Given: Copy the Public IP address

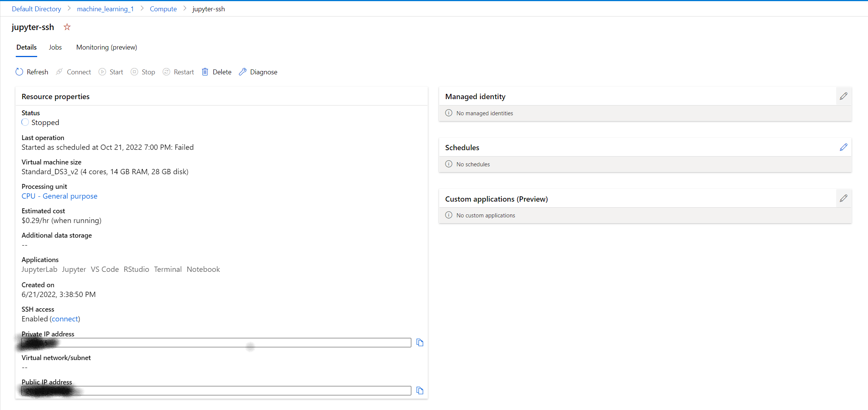Looking at the screenshot, I should pos(420,391).
